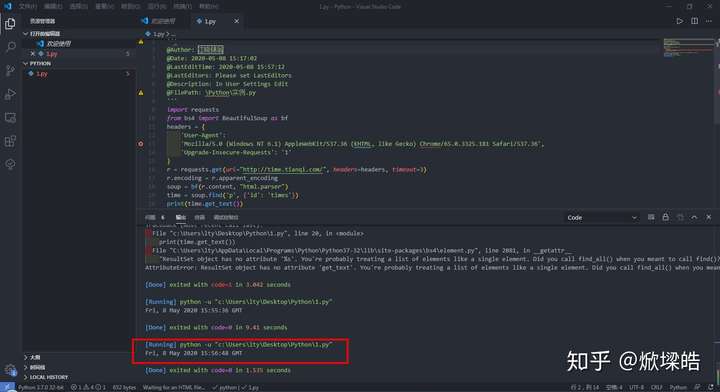Open the Remote Explorer view
This screenshot has width=720, height=392.
tap(10, 118)
